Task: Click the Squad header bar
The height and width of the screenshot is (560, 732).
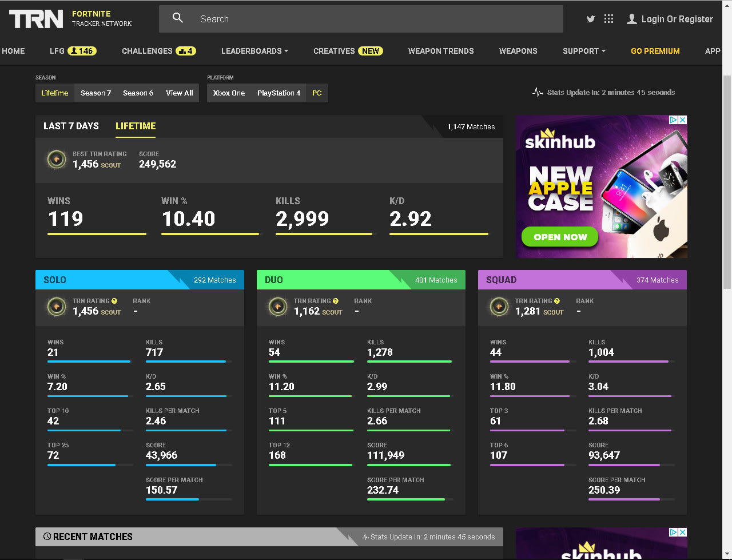Action: click(x=582, y=280)
